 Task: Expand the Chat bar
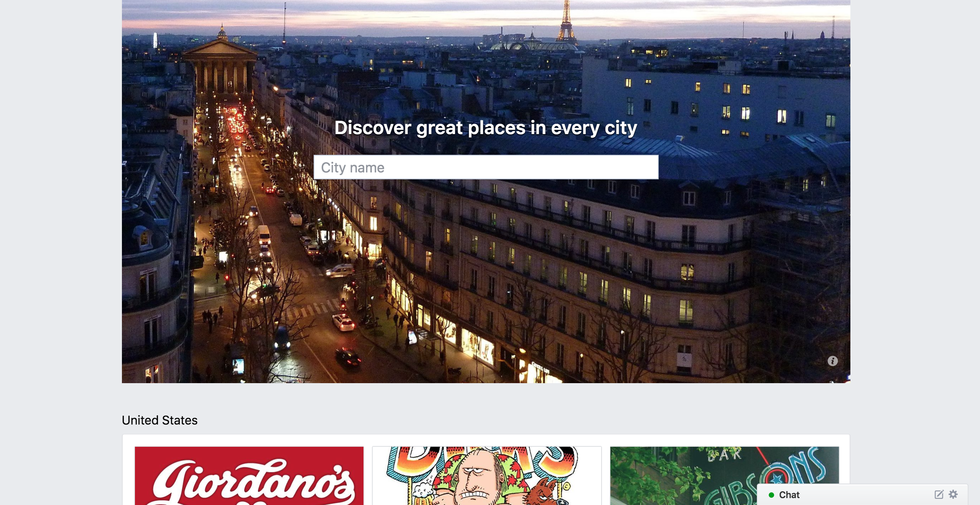(862, 495)
